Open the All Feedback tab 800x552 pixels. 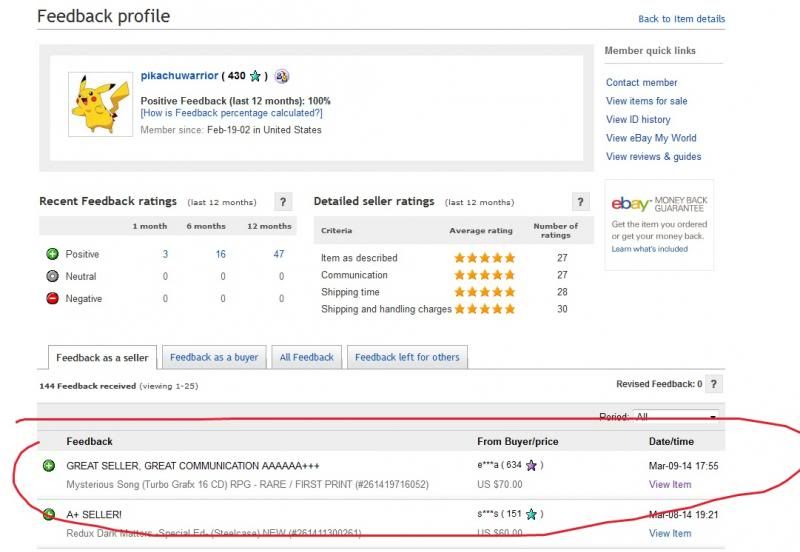307,357
